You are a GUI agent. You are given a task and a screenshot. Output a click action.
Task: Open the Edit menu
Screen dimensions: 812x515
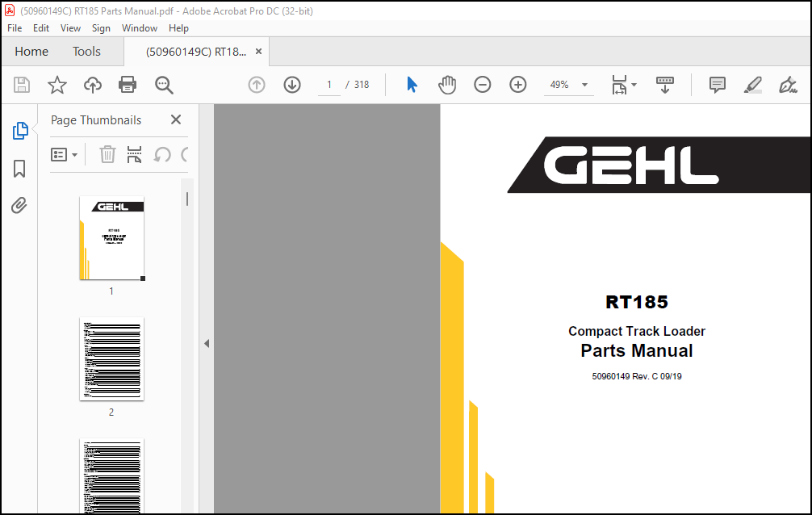41,28
